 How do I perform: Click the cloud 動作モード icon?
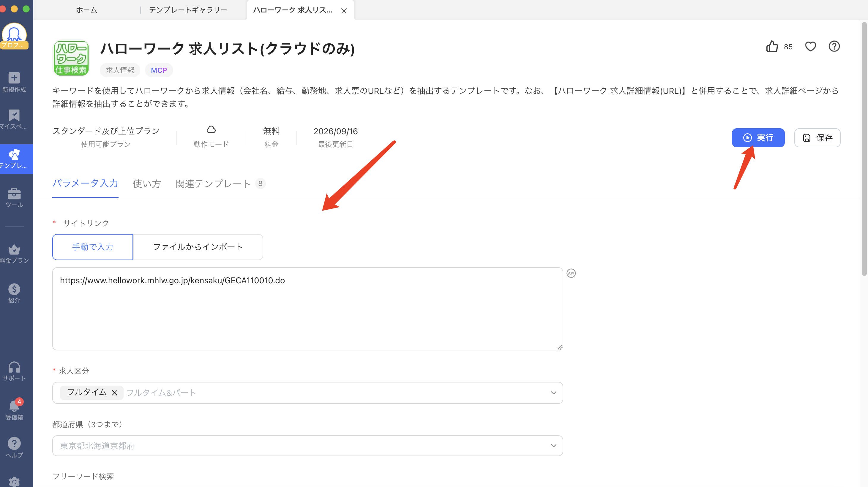click(x=211, y=130)
